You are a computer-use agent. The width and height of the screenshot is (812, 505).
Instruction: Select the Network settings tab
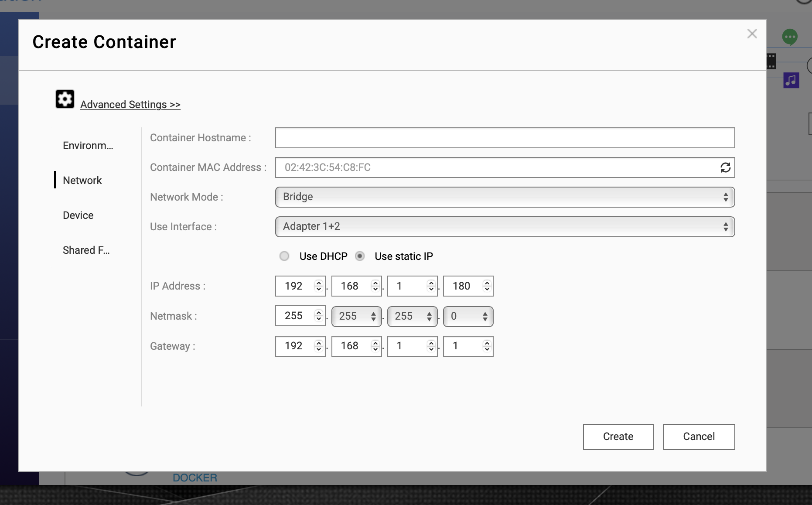click(82, 181)
